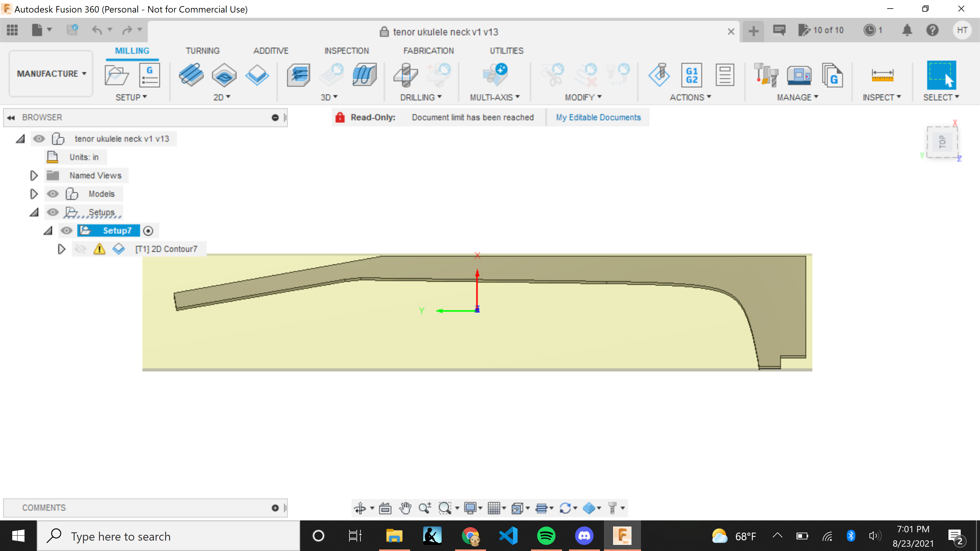The width and height of the screenshot is (980, 551).
Task: Click the My Editable Documents link
Action: (x=598, y=117)
